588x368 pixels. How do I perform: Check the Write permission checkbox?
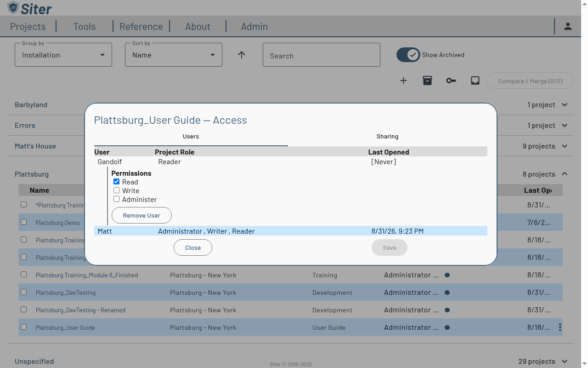tap(117, 190)
